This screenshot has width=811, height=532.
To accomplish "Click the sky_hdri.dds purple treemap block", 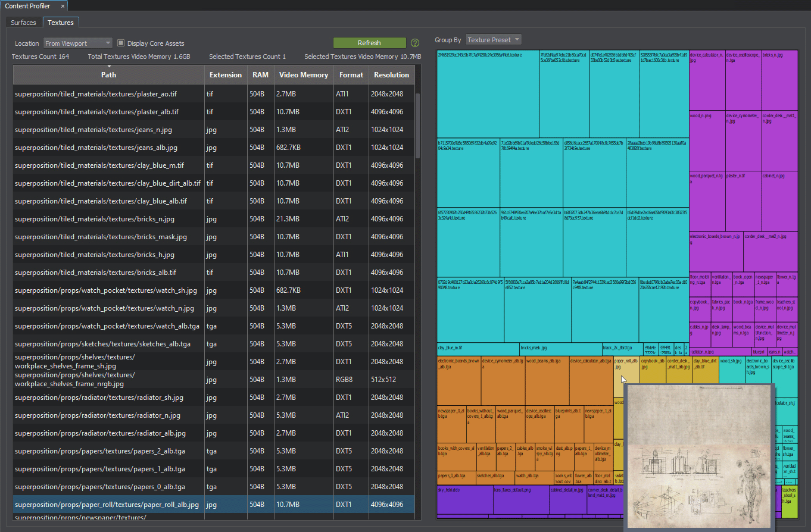I will pyautogui.click(x=464, y=499).
